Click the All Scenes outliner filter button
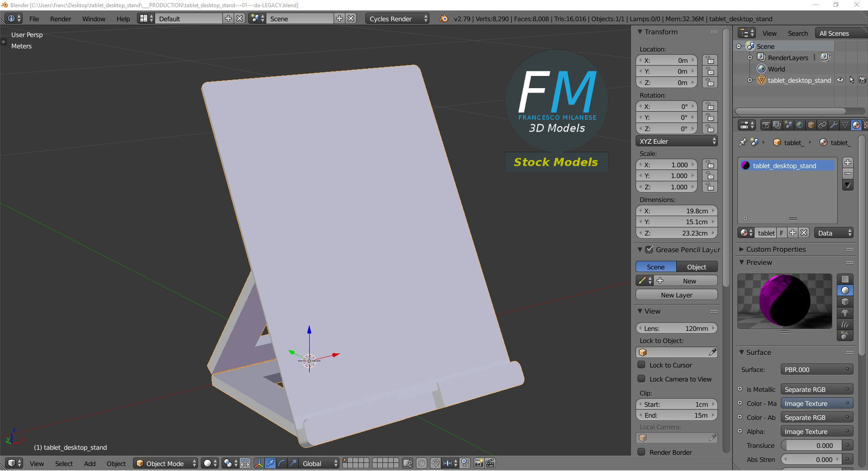Screen dimensions: 868x471 [841, 33]
